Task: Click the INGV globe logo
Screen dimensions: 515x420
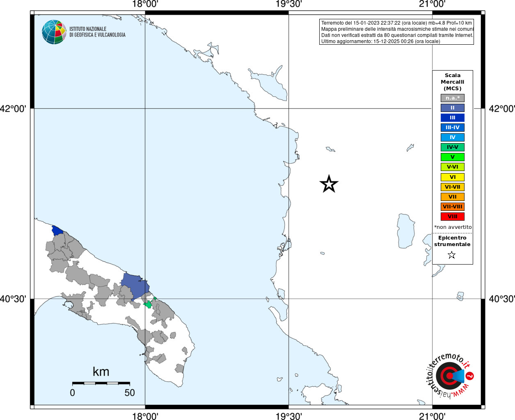Action: [54, 32]
